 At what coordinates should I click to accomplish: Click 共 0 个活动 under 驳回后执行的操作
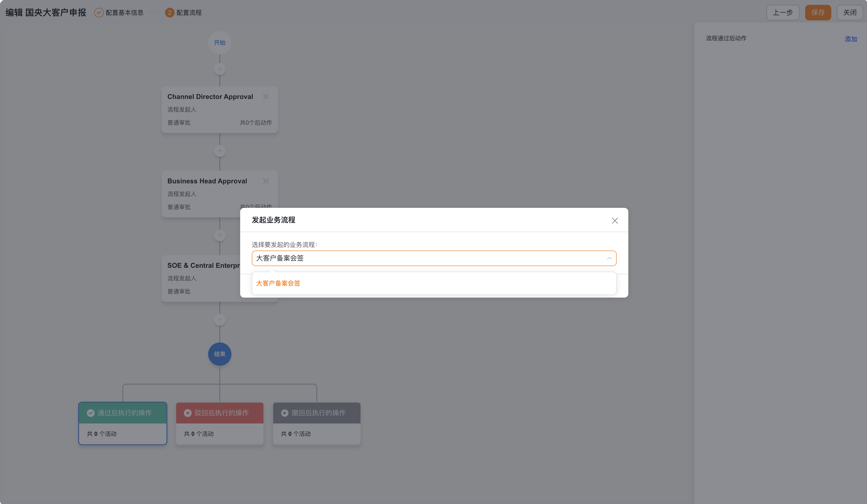pyautogui.click(x=198, y=434)
